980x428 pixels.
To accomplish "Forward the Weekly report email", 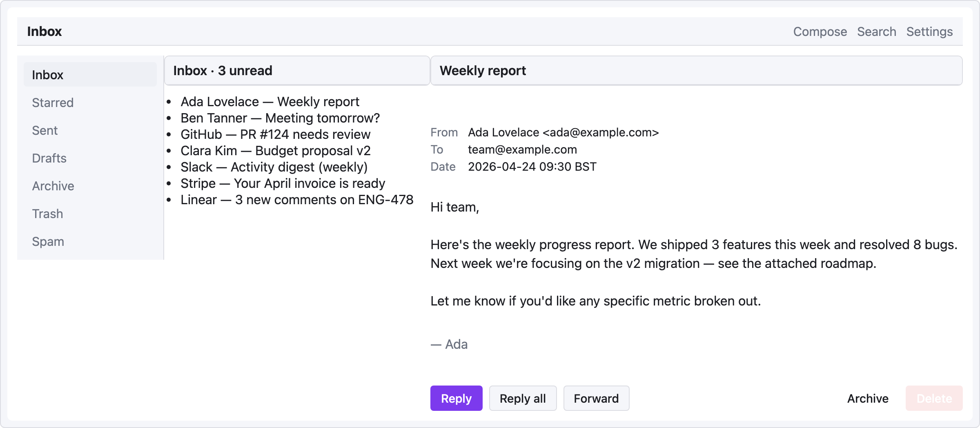I will (596, 398).
